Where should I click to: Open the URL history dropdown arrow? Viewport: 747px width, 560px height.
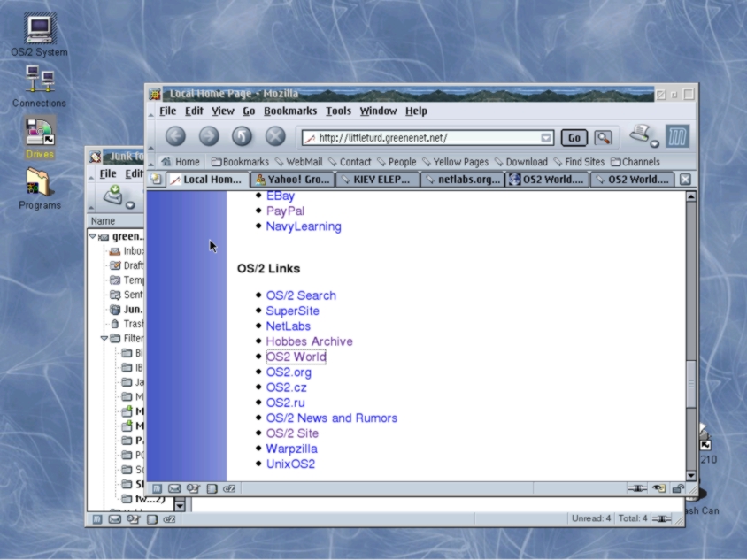(546, 138)
